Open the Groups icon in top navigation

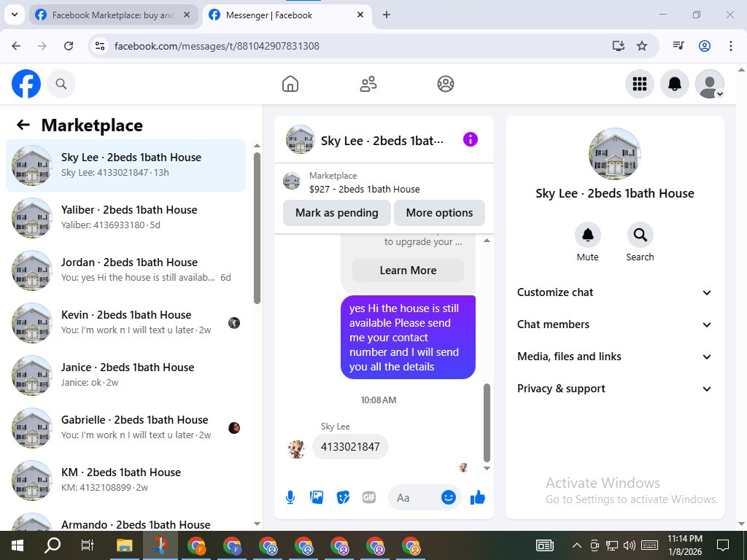coord(446,84)
